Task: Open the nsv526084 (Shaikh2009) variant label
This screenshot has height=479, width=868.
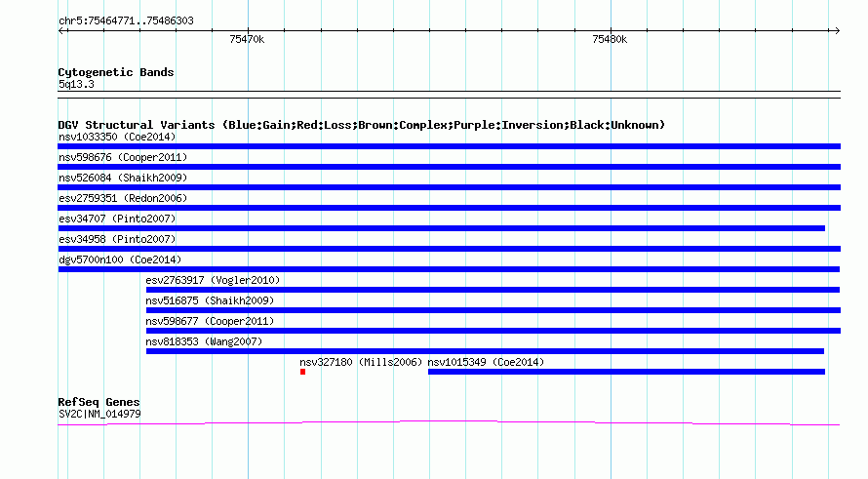Action: [123, 178]
